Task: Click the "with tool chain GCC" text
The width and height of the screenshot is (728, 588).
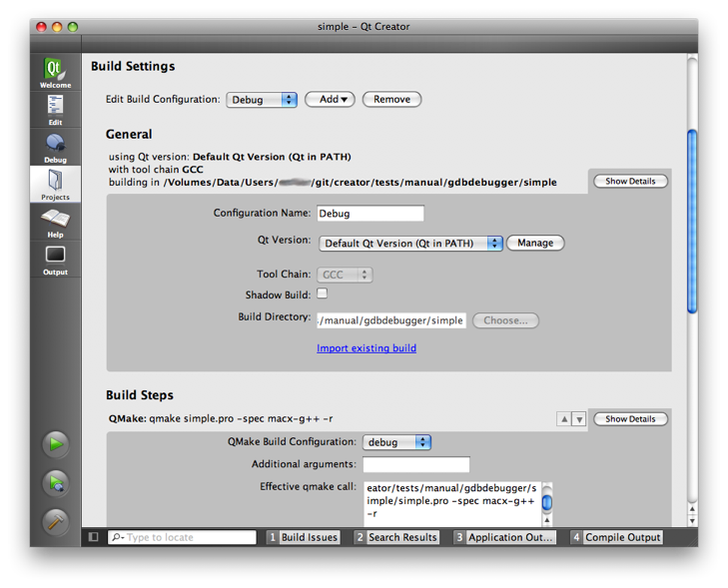Action: pyautogui.click(x=156, y=170)
